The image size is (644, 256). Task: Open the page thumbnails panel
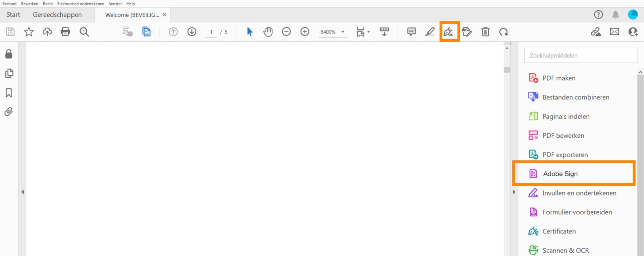click(x=9, y=74)
